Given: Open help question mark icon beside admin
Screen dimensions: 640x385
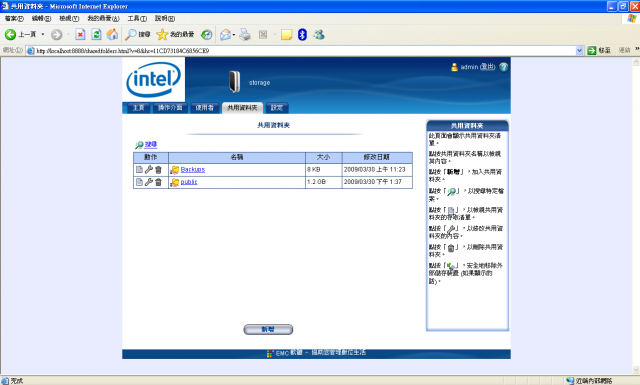Looking at the screenshot, I should click(x=504, y=67).
